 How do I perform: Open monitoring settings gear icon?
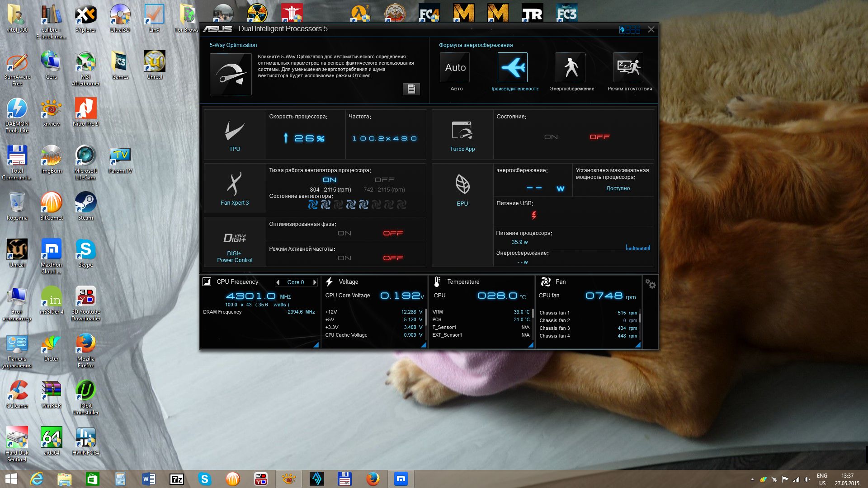click(x=650, y=284)
